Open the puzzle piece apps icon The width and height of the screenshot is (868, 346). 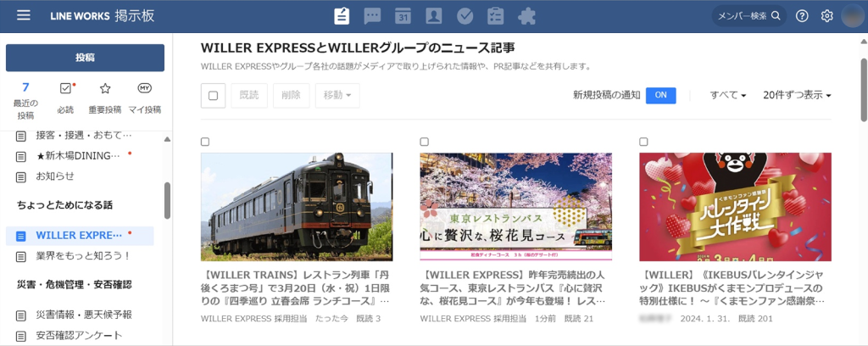coord(526,16)
